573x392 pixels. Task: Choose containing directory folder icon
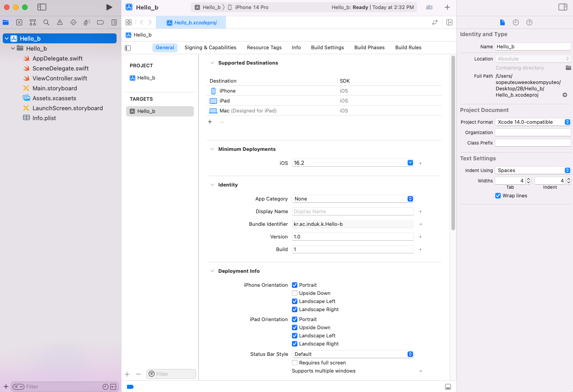click(568, 68)
